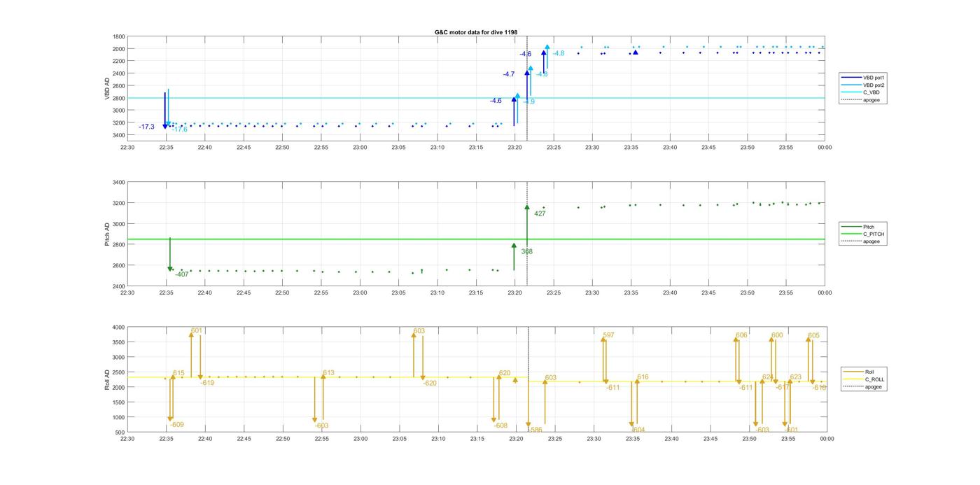Select the 'VBD pot2' legend entry
Viewport: 980px width, 485px height.
coord(863,85)
